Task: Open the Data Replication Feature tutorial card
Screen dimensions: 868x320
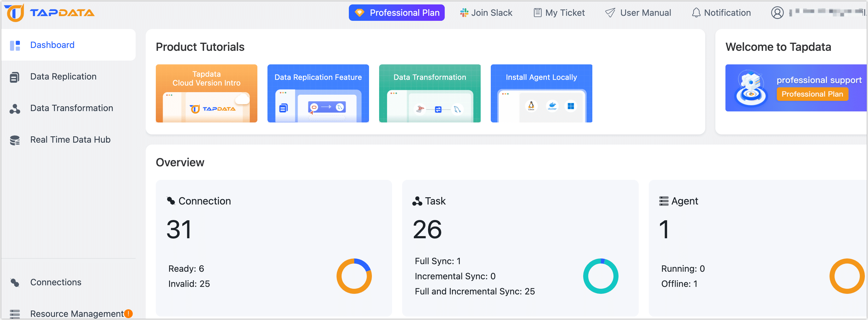Action: coord(318,93)
